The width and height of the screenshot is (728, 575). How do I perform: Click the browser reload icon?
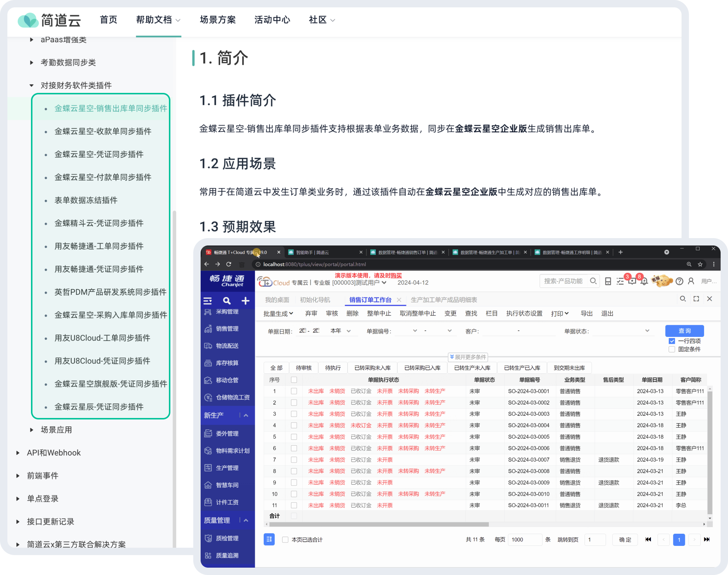229,264
